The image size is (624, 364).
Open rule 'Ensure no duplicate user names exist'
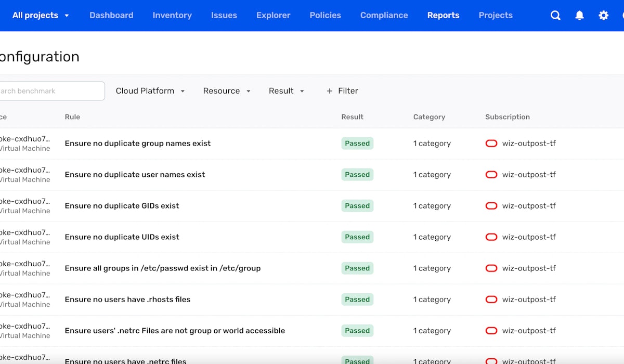[x=135, y=175]
